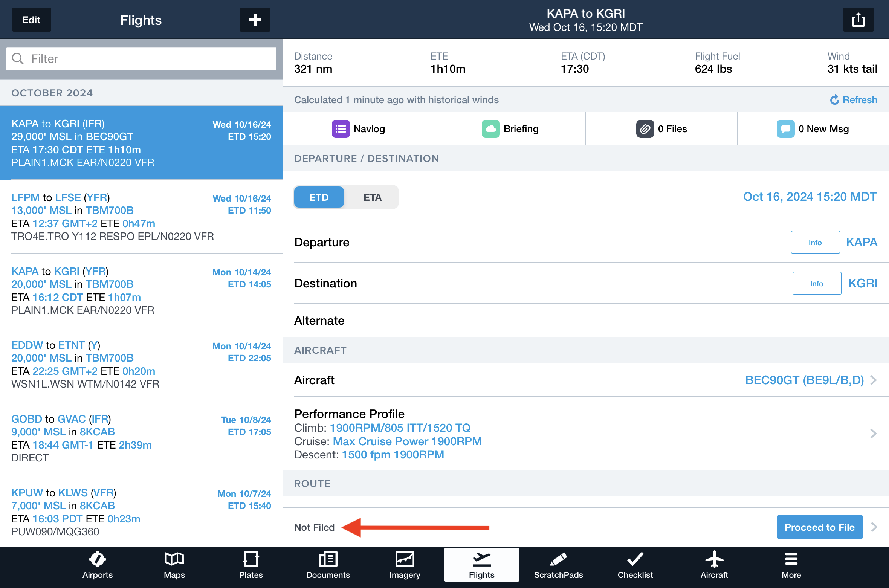Open the Plates tab
This screenshot has width=889, height=588.
(251, 565)
